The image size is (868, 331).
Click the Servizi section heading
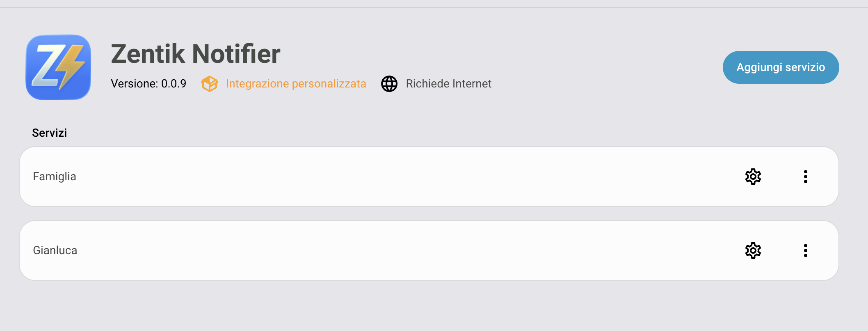pos(49,133)
